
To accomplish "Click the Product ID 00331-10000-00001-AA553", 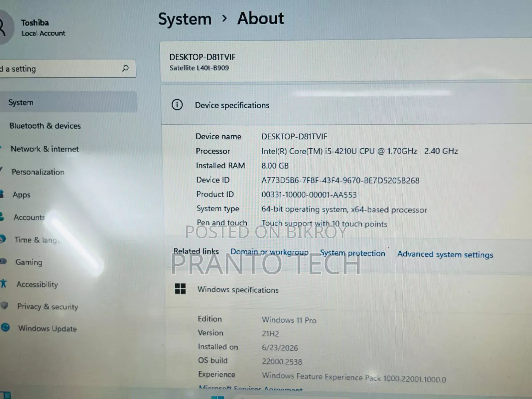I will click(x=309, y=195).
